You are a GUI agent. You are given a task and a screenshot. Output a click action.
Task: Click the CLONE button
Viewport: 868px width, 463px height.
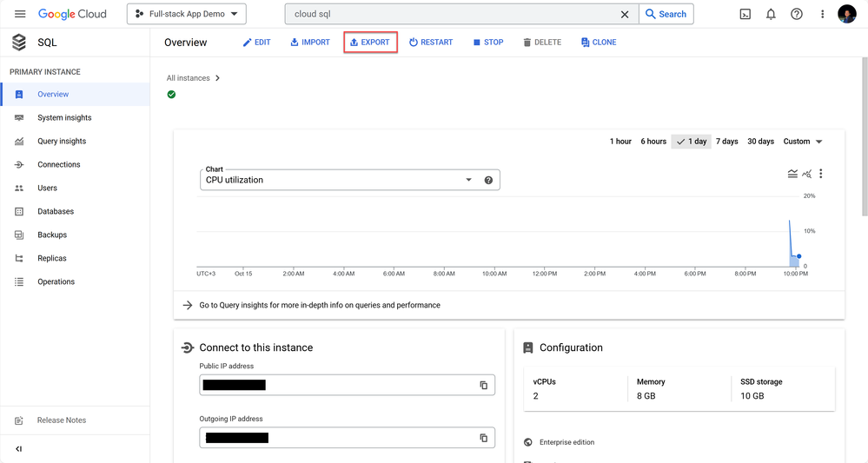point(599,42)
